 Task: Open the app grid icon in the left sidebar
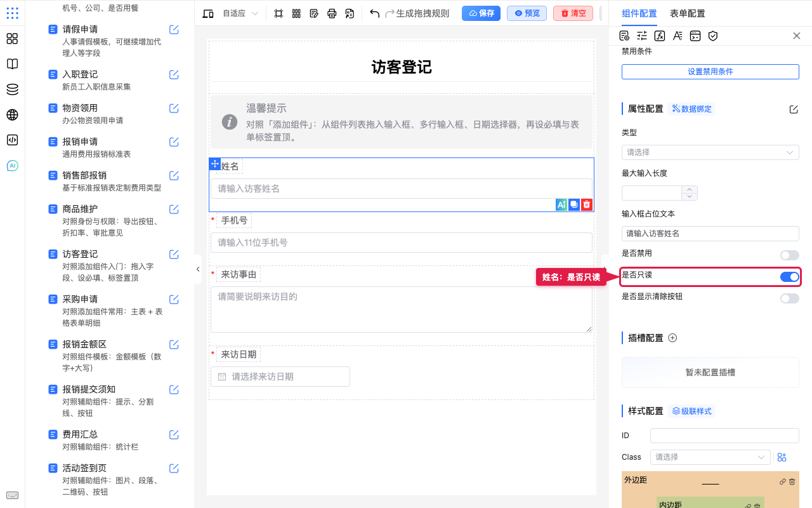coord(12,13)
